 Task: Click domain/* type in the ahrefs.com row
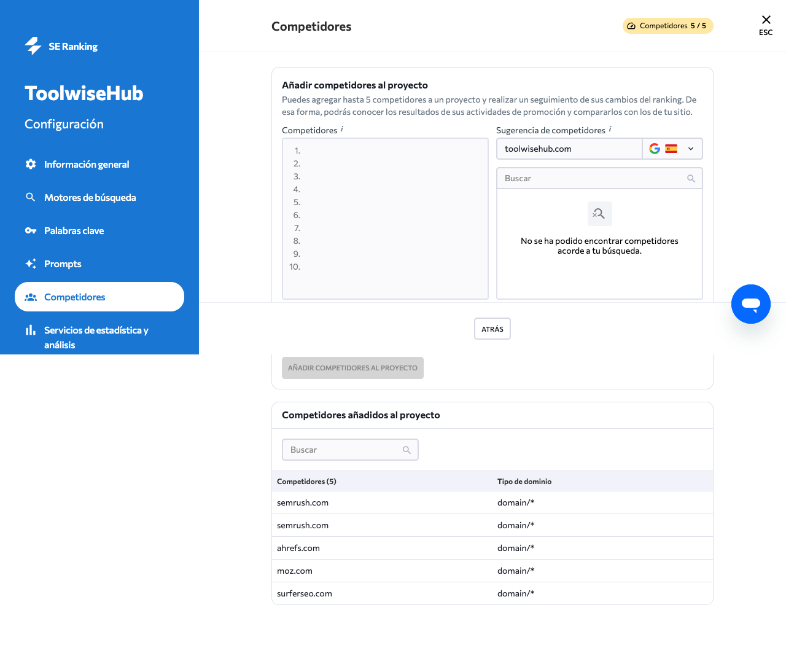(x=516, y=548)
